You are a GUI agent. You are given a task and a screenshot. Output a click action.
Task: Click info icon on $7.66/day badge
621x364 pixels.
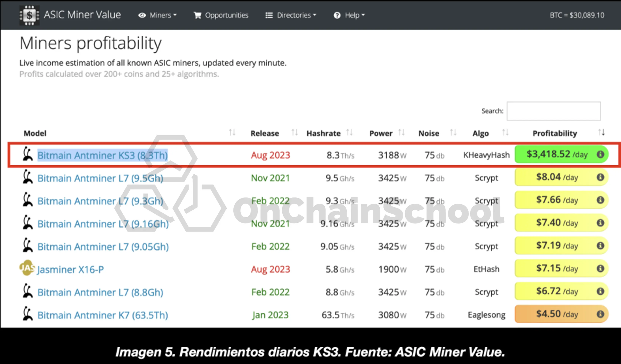(x=600, y=200)
